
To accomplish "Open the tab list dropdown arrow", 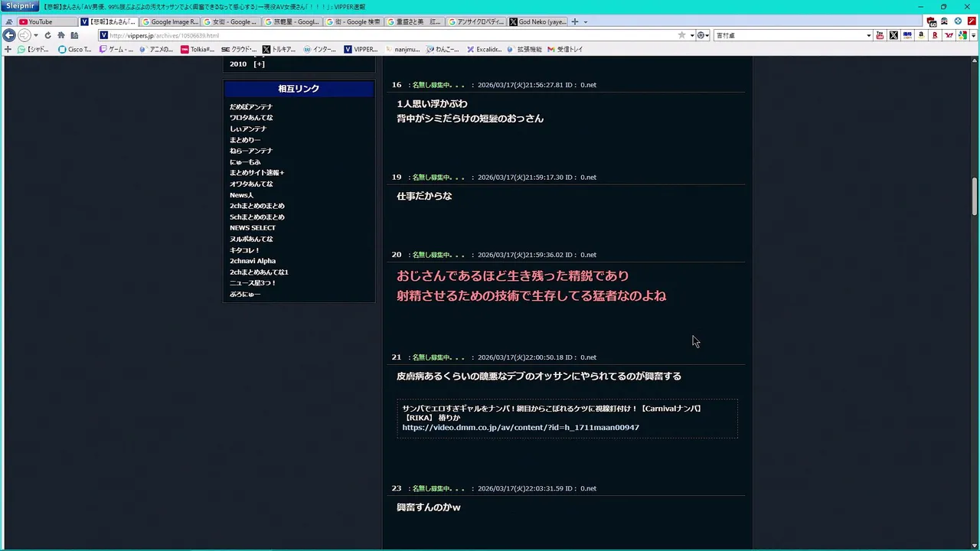I will 586,21.
